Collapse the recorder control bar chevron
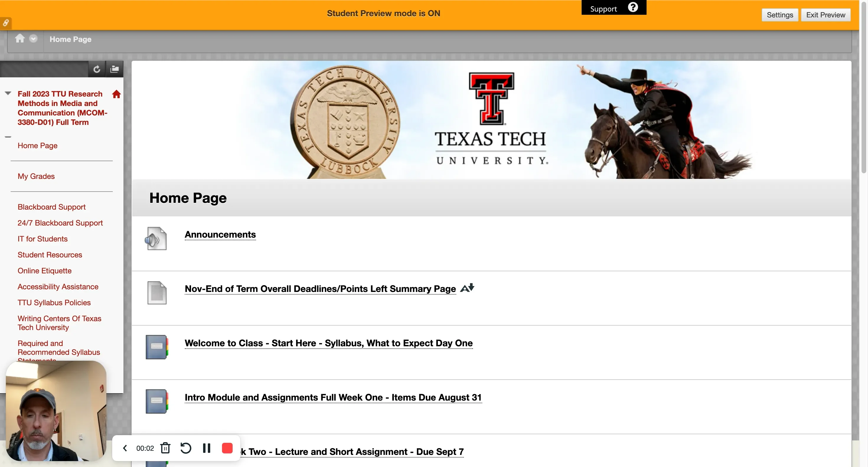This screenshot has width=868, height=467. (125, 448)
